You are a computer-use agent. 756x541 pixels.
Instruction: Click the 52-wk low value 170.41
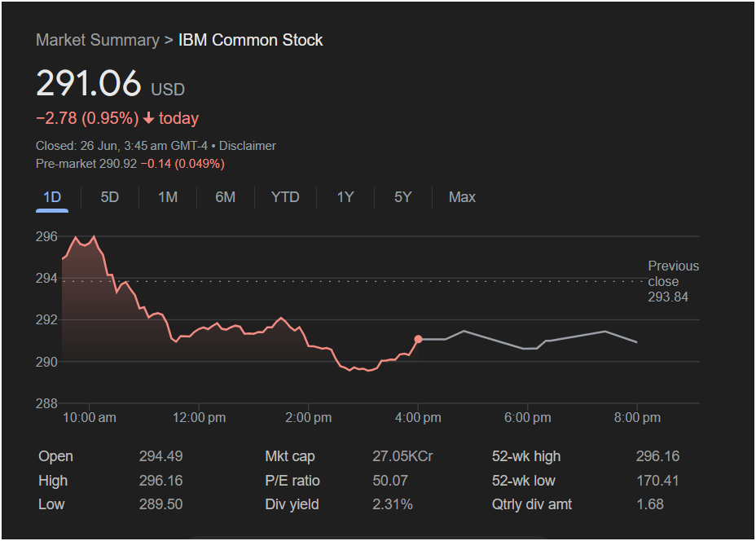coord(657,481)
